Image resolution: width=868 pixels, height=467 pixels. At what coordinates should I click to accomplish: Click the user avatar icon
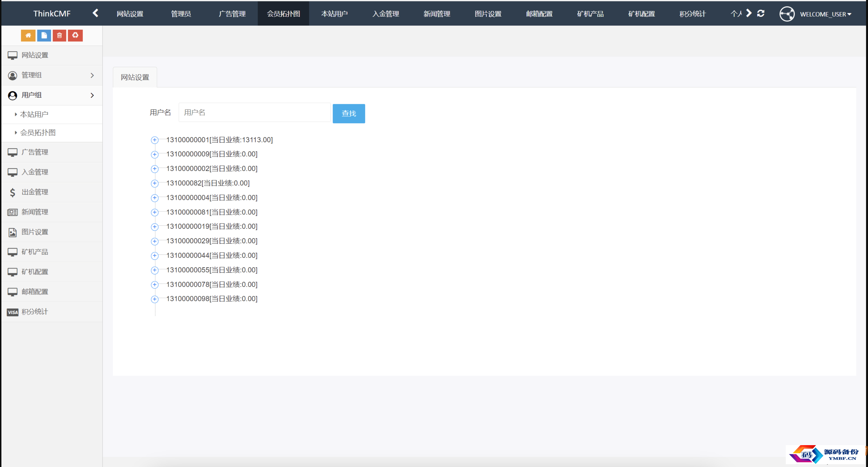click(x=787, y=14)
